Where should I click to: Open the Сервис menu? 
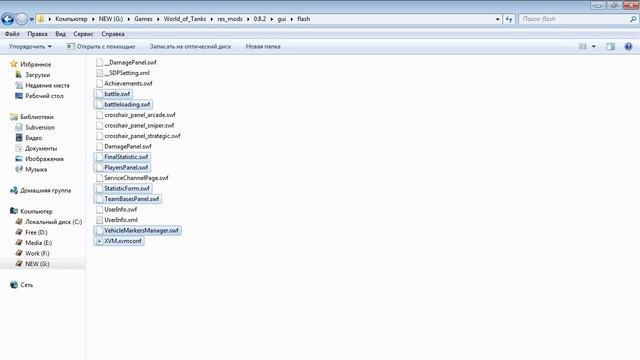[83, 34]
